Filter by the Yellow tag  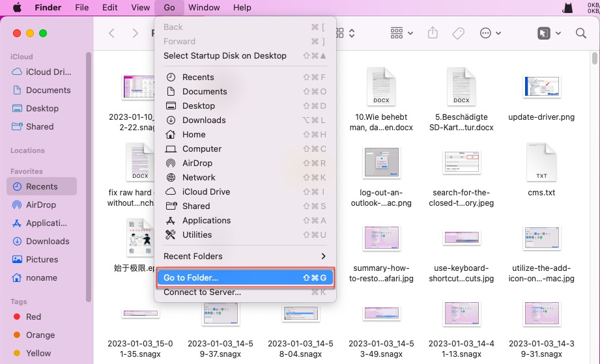pyautogui.click(x=42, y=353)
